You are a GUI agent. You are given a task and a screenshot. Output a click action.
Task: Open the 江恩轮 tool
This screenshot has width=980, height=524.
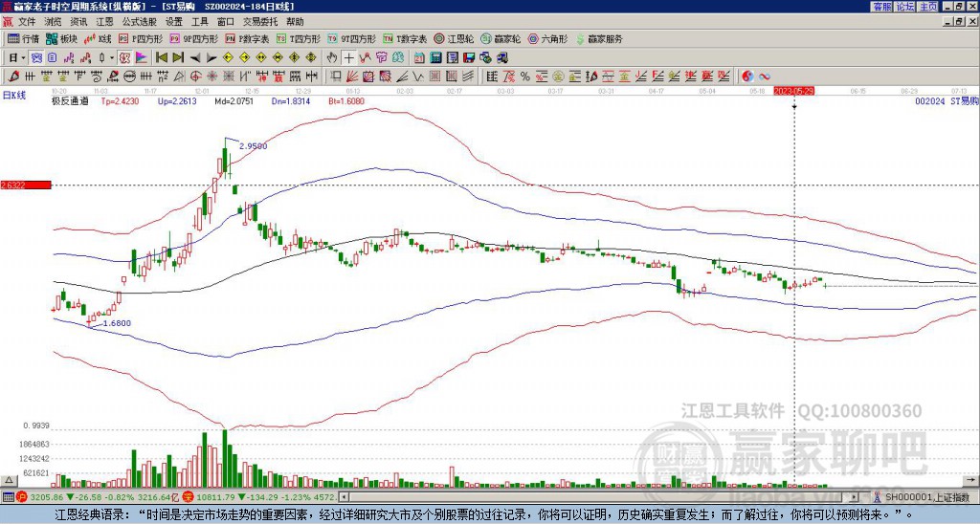click(453, 38)
